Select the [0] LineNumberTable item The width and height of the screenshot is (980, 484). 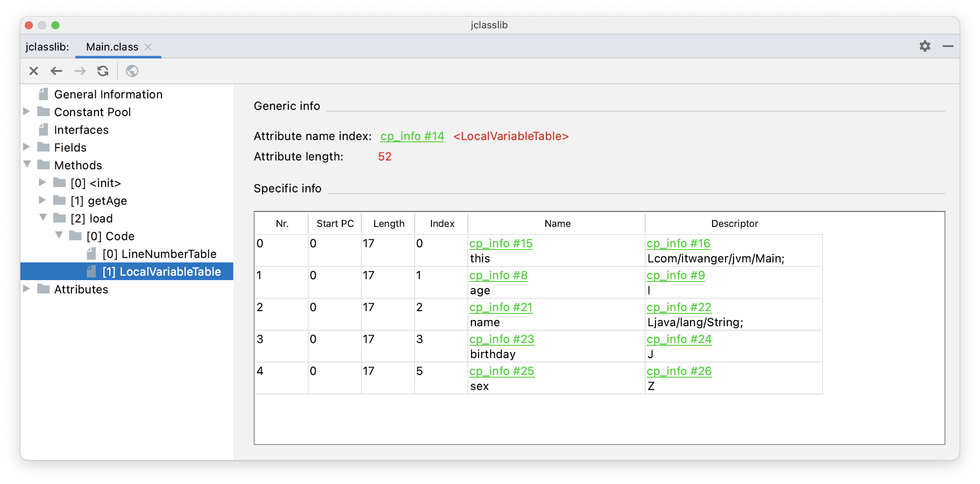[159, 254]
